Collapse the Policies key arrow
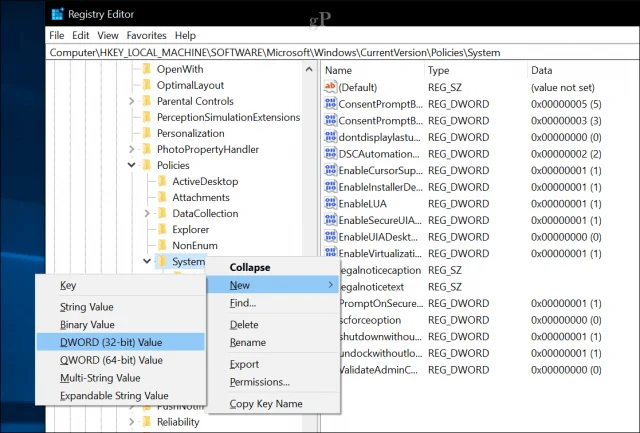Screen dimensions: 640x433 [x=131, y=165]
